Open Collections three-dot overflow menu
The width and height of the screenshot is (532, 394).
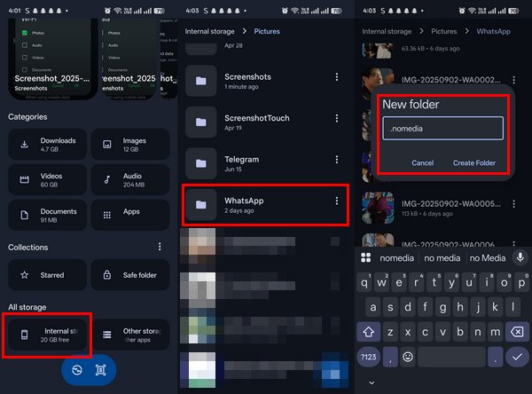[x=160, y=247]
